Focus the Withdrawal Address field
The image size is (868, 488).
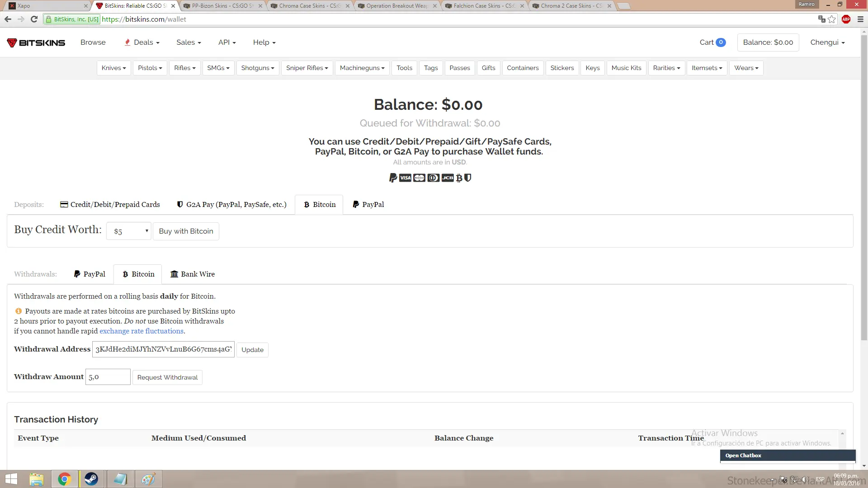(x=163, y=349)
